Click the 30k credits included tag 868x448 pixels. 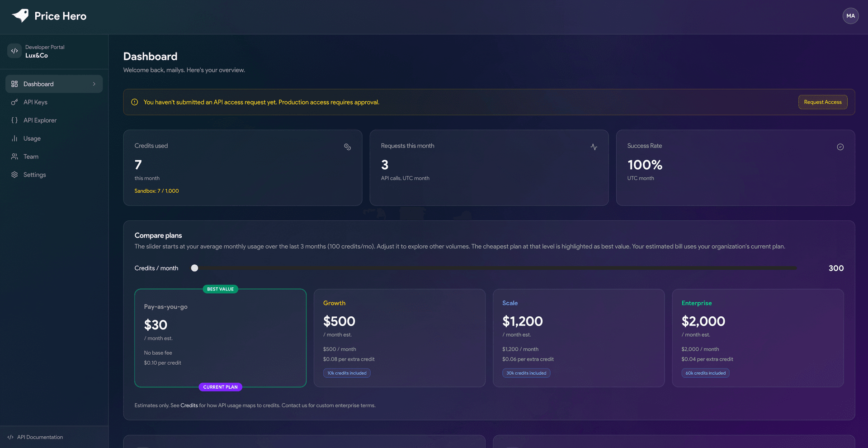(x=526, y=373)
